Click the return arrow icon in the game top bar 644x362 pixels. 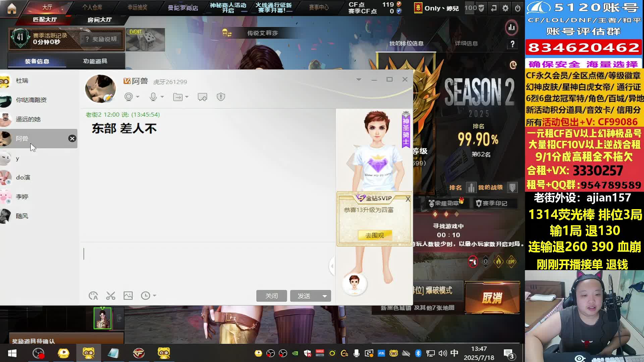point(494,8)
